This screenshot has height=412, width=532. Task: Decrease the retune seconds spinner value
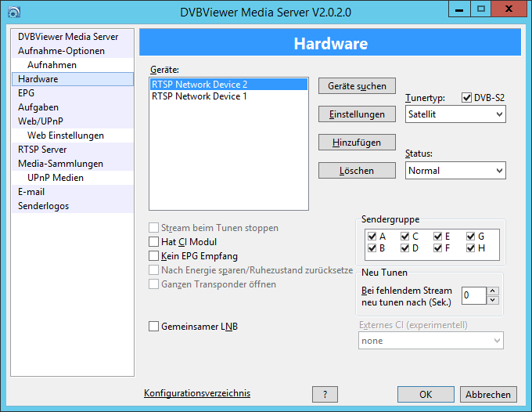[x=493, y=300]
